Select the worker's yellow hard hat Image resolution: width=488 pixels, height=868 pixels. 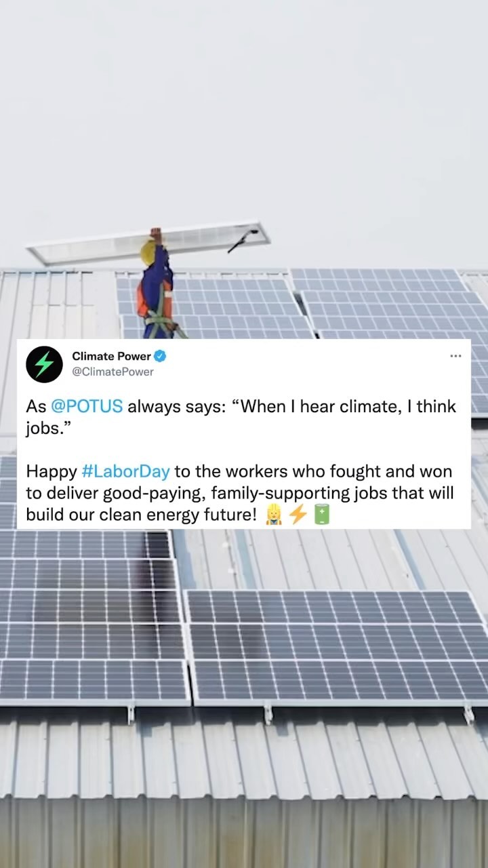click(147, 252)
